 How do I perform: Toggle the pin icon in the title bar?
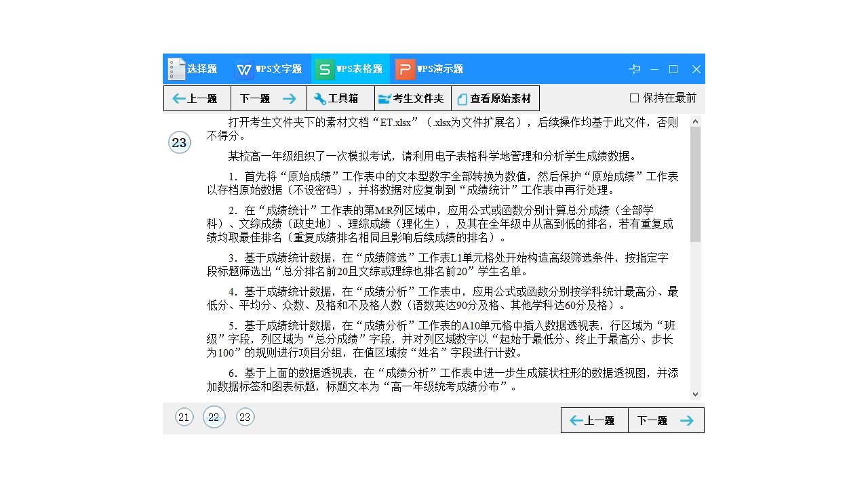click(x=635, y=69)
